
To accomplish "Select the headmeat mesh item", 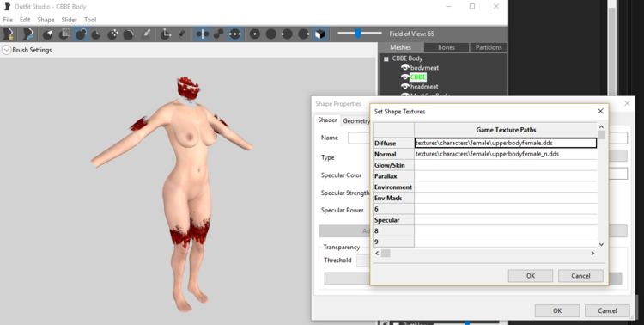I will (424, 86).
